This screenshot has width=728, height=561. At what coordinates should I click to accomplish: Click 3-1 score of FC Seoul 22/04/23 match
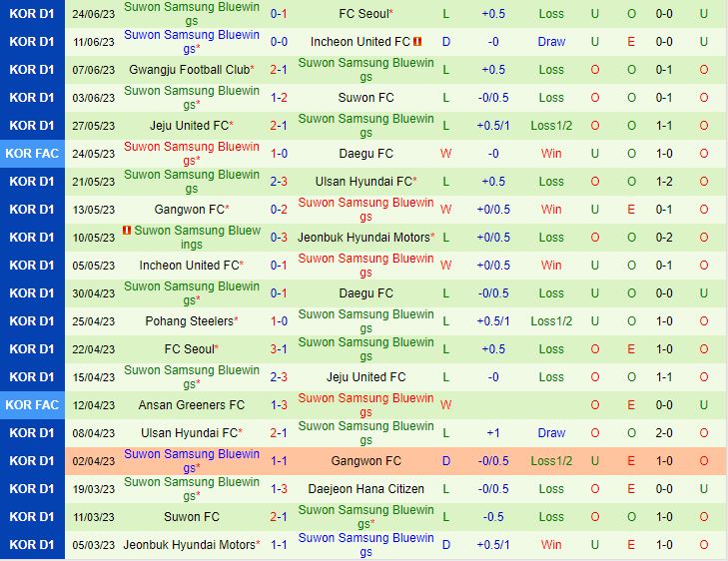pyautogui.click(x=279, y=349)
